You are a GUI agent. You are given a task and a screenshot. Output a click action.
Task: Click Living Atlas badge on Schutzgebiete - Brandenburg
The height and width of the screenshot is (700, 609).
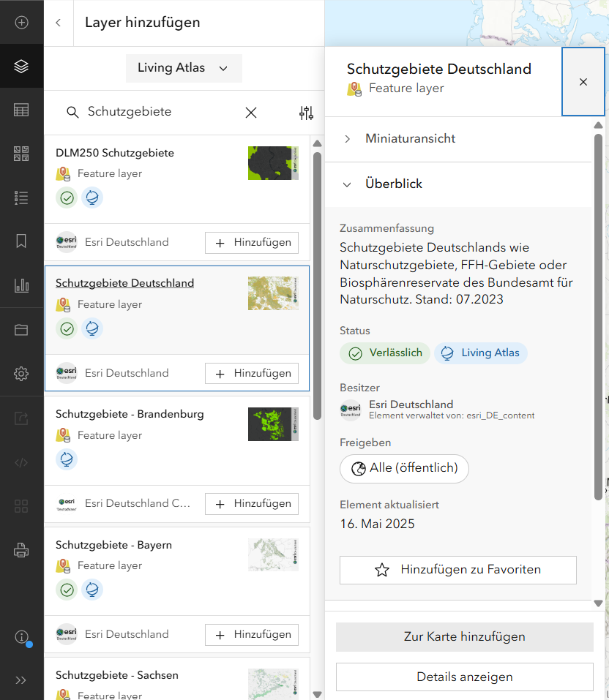coord(67,459)
